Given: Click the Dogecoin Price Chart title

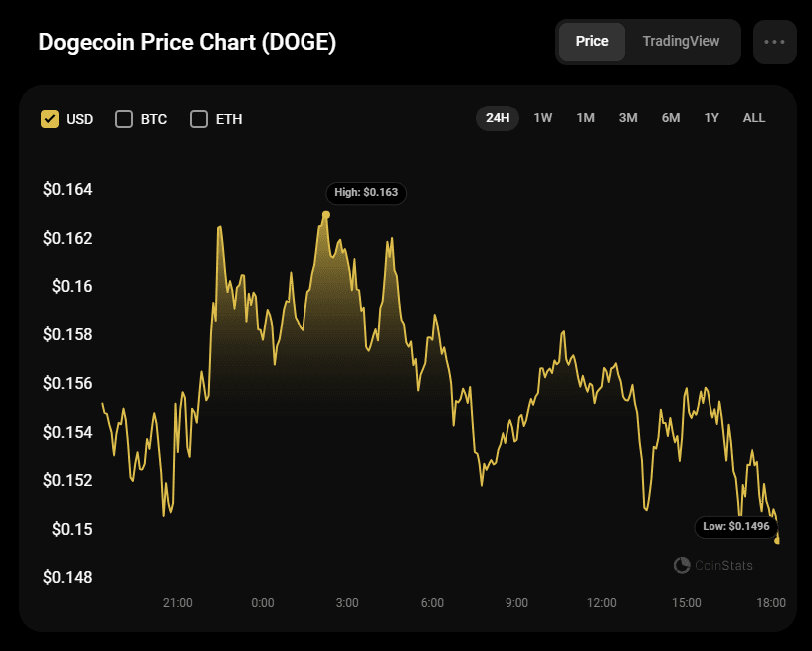Looking at the screenshot, I should coord(186,43).
